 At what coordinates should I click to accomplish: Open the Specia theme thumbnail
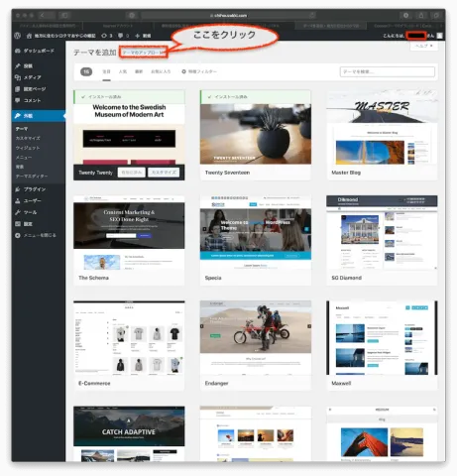click(x=256, y=233)
